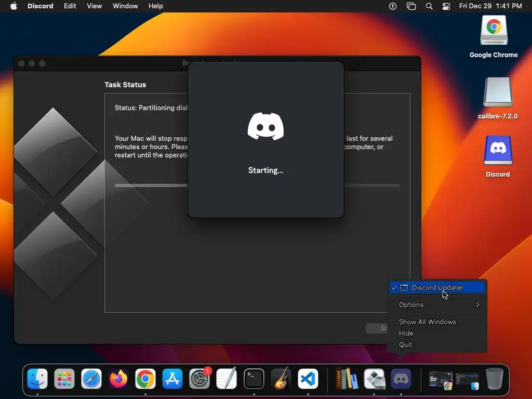Open Google Chrome in the Dock
This screenshot has width=532, height=399.
(x=145, y=379)
